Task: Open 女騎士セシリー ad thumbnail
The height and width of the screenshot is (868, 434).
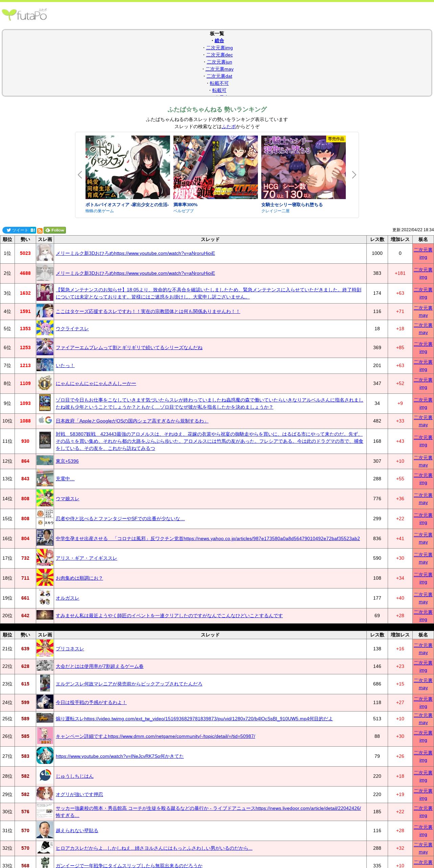Action: point(304,167)
